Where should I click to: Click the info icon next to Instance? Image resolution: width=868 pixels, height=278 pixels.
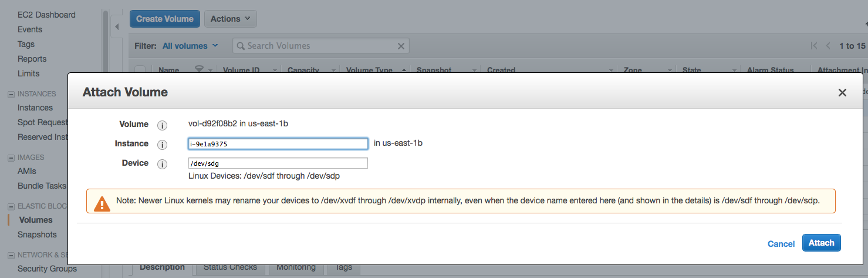[163, 145]
